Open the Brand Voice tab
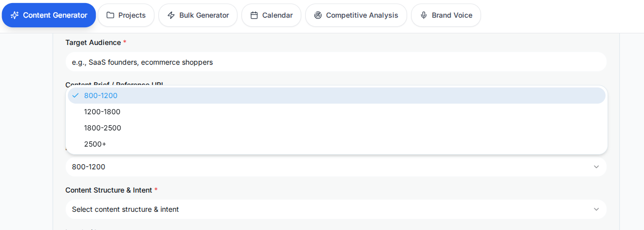The width and height of the screenshot is (644, 230). [446, 15]
